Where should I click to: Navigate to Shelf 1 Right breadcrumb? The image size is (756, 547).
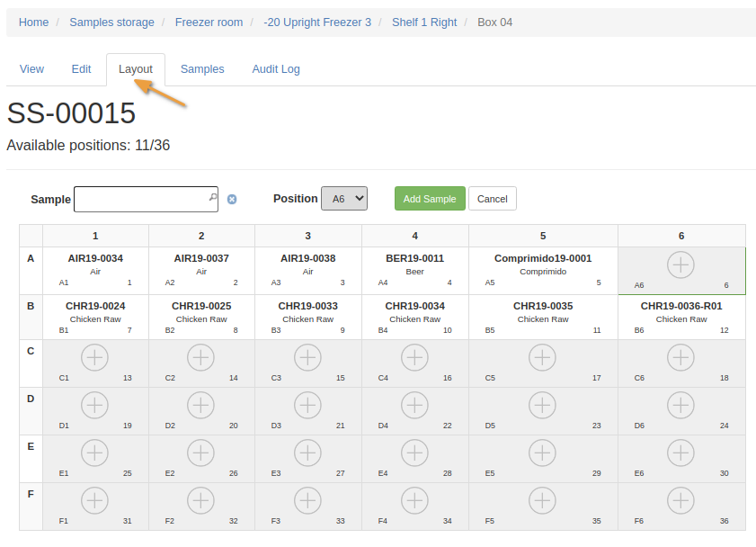click(424, 22)
